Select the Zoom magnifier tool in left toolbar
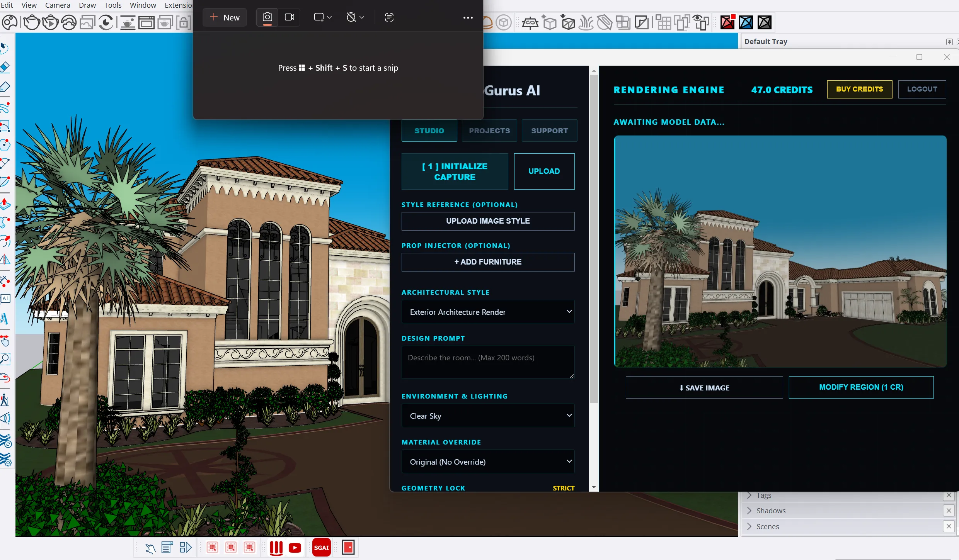 click(5, 359)
